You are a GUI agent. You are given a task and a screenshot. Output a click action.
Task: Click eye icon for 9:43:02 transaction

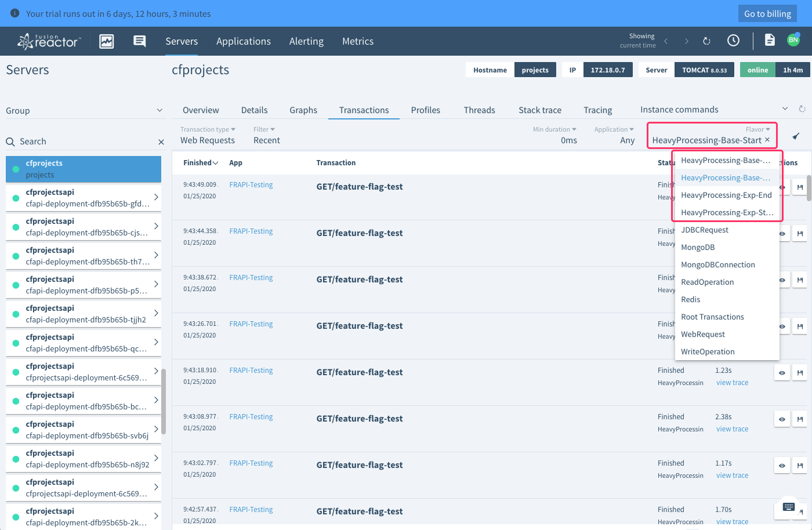click(x=782, y=466)
